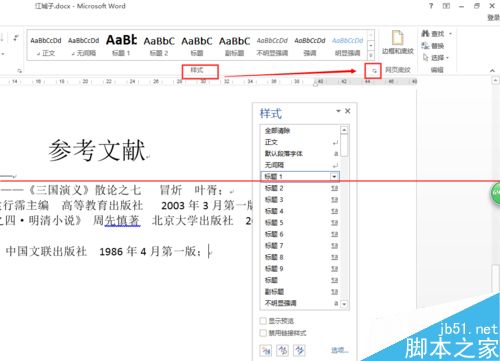
Task: Select 标题 7 in the Styles pane list
Action: [x=300, y=246]
